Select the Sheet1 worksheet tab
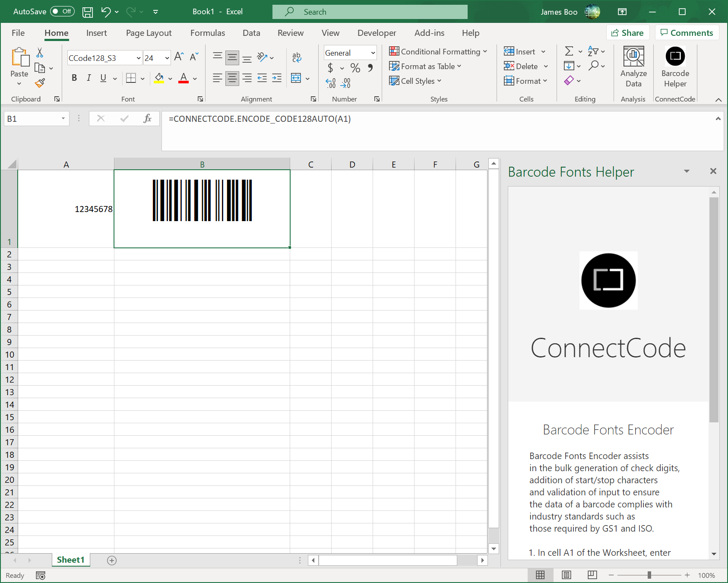This screenshot has height=583, width=728. pos(71,560)
